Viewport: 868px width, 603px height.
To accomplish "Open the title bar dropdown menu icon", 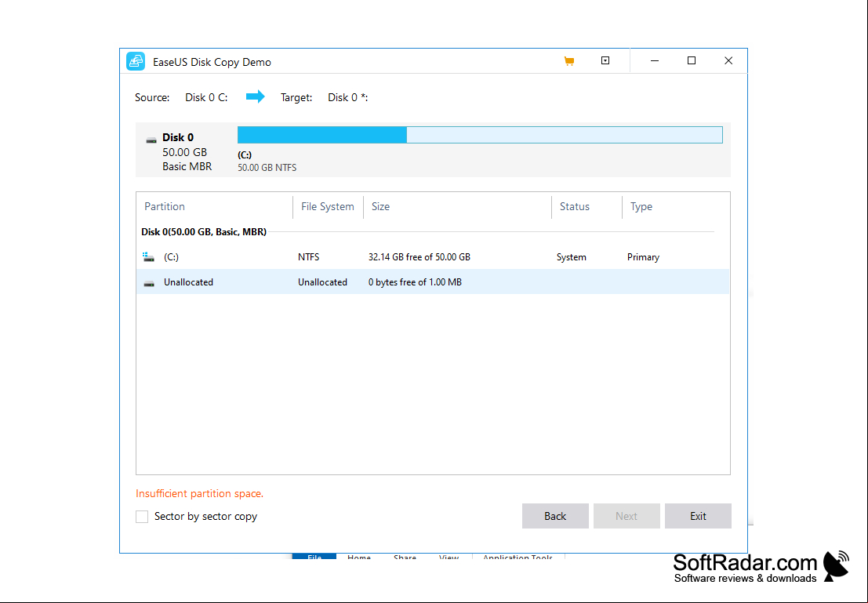I will point(605,60).
